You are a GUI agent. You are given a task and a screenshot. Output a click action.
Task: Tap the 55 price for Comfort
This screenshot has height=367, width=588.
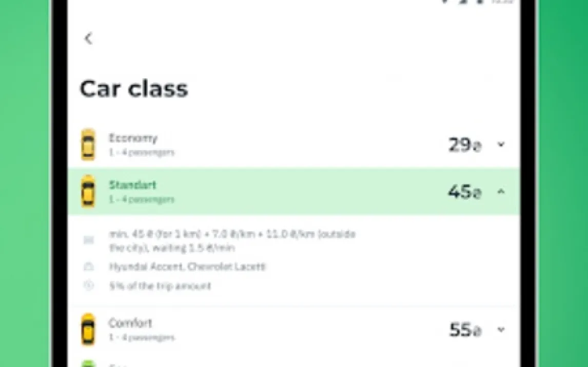coord(465,330)
